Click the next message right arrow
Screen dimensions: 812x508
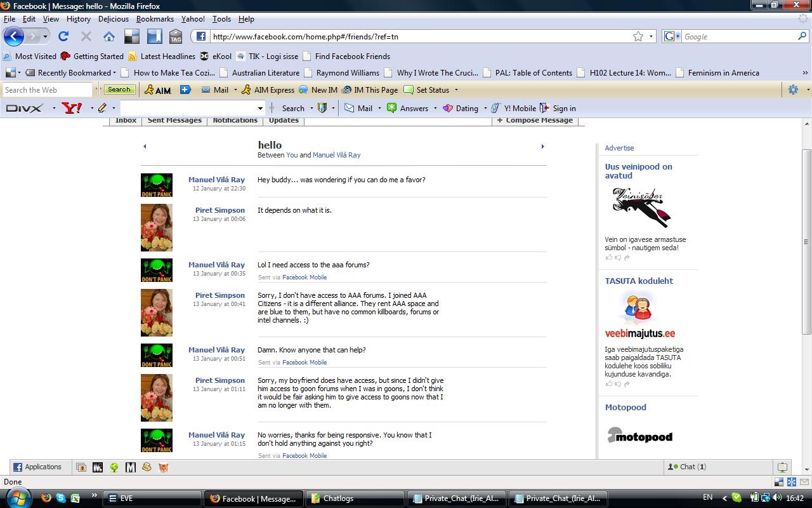pos(542,147)
